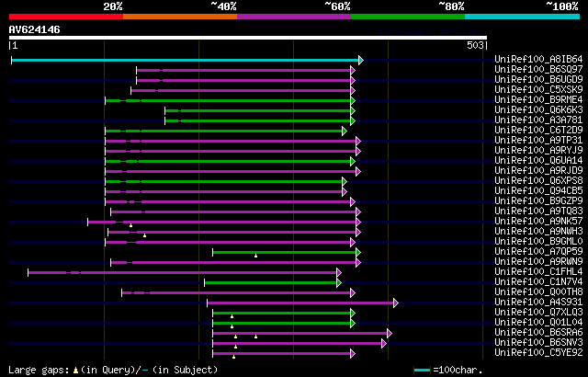Select the UniRef100_Q6K6K3 label

tap(538, 110)
